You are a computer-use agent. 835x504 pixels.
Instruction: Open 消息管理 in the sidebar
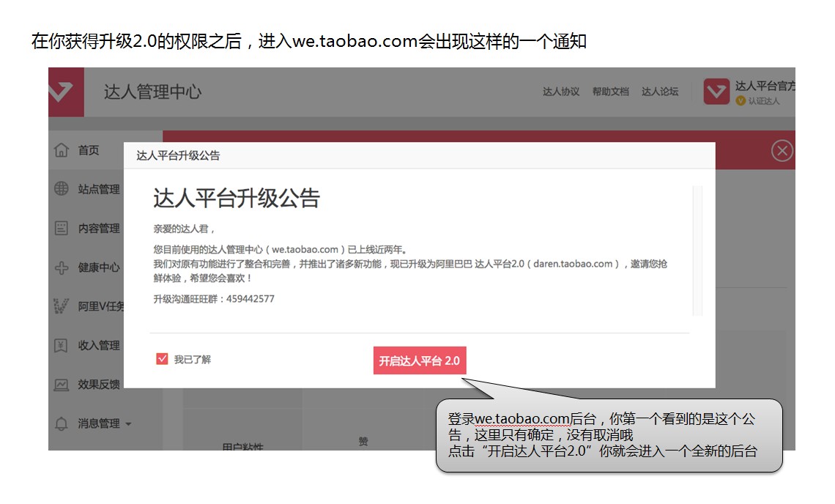click(99, 423)
